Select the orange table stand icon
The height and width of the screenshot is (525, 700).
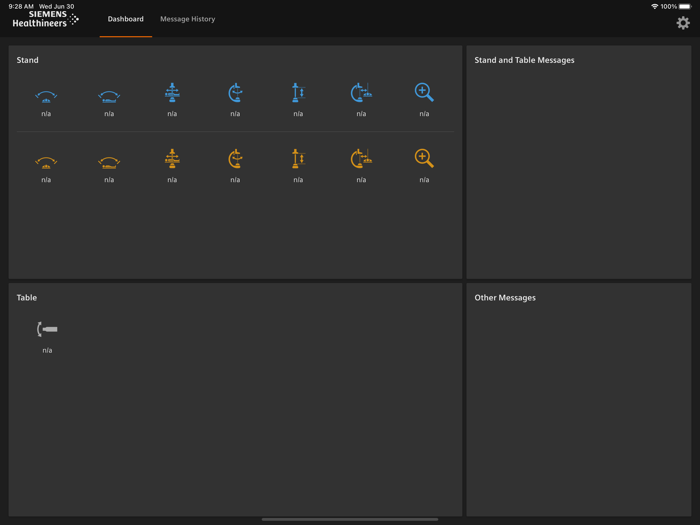pyautogui.click(x=172, y=158)
